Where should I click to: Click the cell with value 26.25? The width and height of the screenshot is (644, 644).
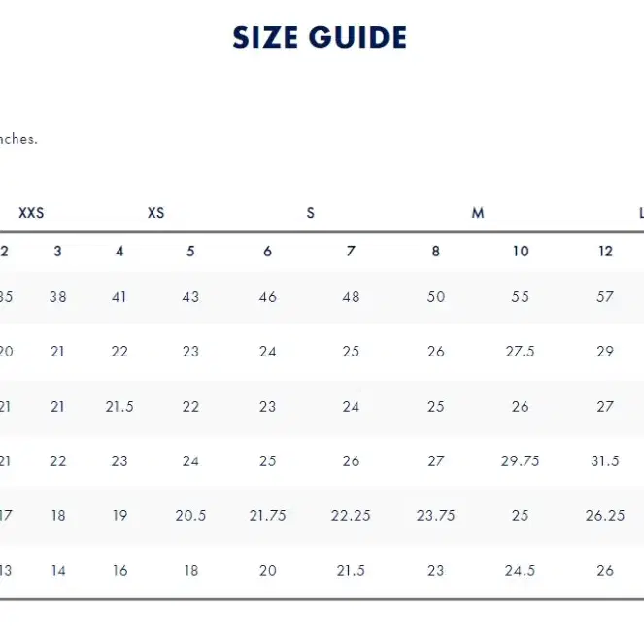point(605,515)
